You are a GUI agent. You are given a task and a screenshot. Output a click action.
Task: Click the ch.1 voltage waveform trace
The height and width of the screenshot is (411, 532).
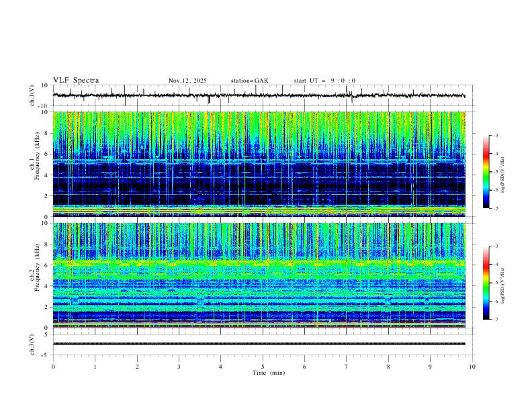click(x=259, y=95)
